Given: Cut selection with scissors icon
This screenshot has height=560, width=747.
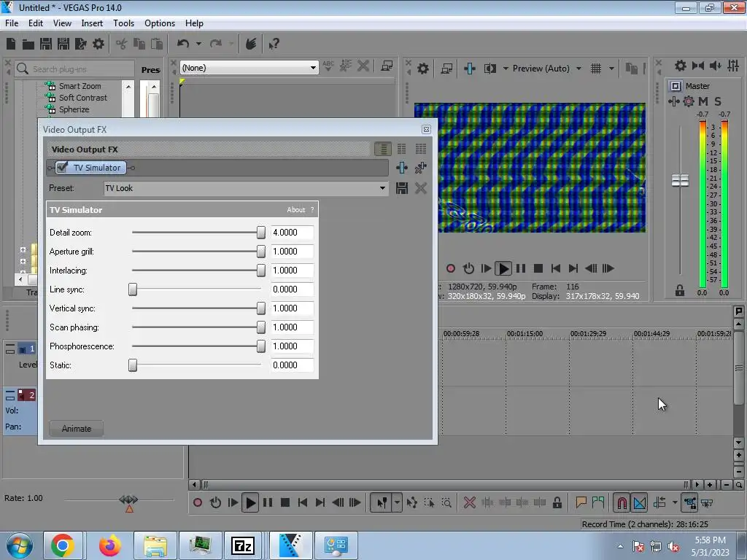Looking at the screenshot, I should coord(122,44).
